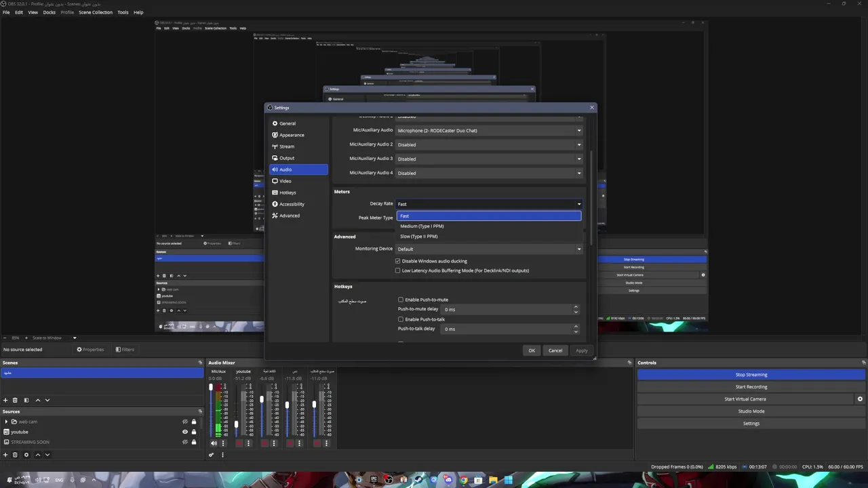Open Mic/Aux three-dot options menu

tap(223, 443)
